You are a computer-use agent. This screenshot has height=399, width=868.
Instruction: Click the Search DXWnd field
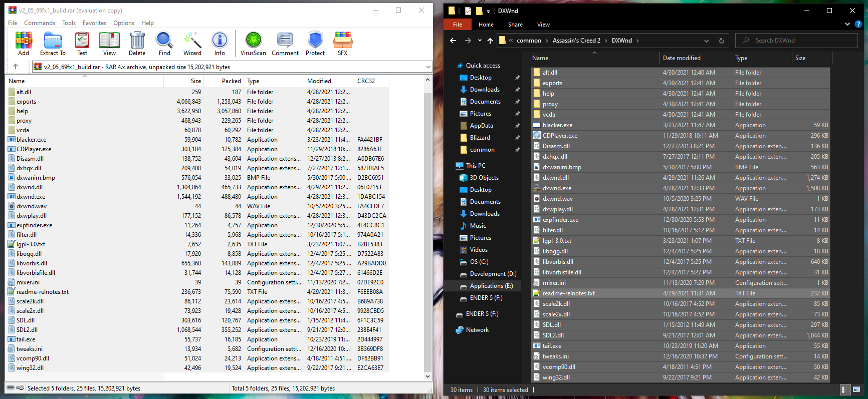click(796, 41)
